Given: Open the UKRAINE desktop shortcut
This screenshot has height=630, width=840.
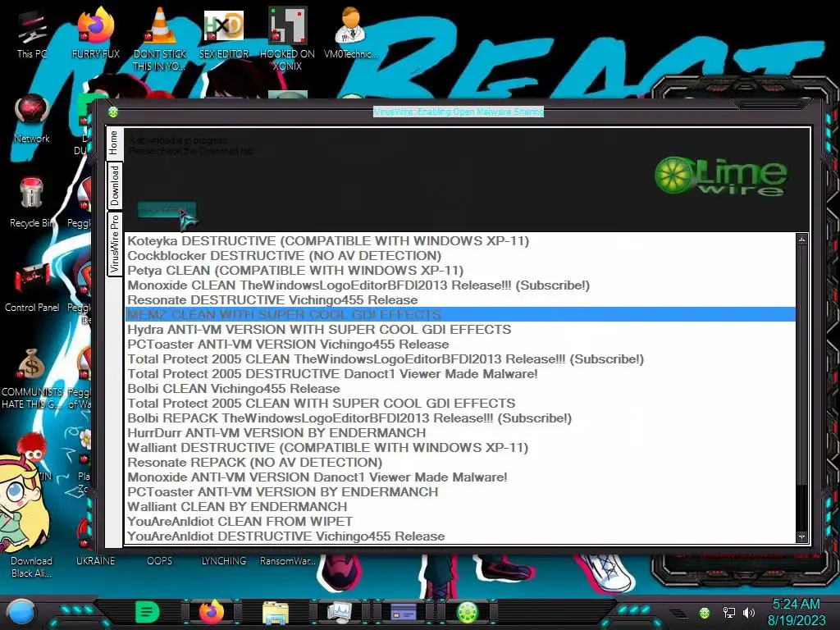Looking at the screenshot, I should tap(95, 560).
